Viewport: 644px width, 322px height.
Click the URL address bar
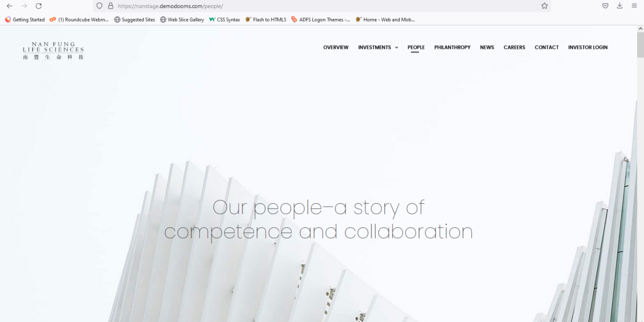coord(322,6)
